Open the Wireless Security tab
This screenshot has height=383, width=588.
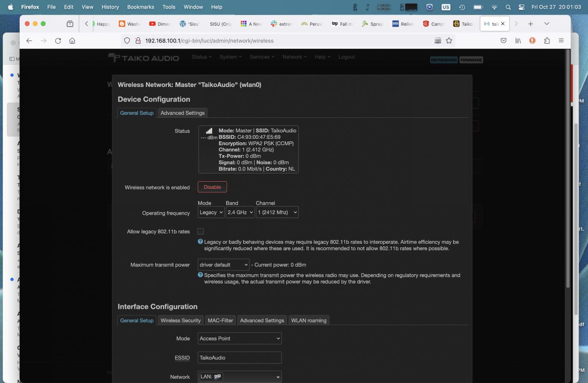180,320
